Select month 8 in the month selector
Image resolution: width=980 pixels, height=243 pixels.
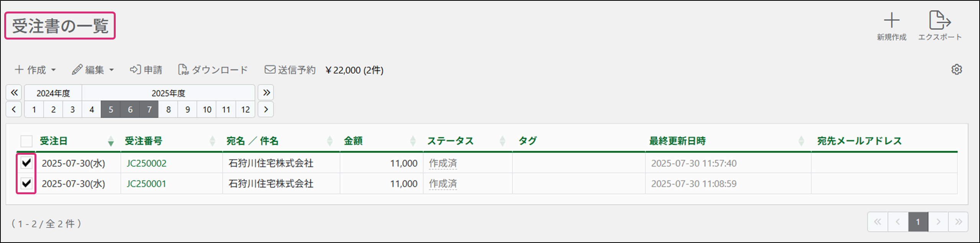point(168,110)
